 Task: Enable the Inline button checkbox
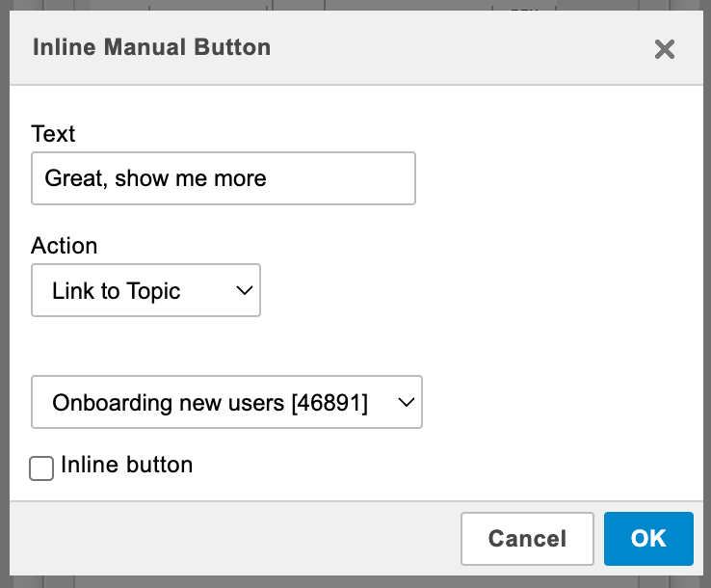click(41, 468)
